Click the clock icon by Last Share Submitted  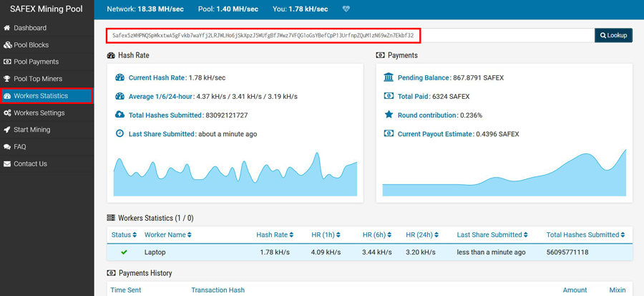tap(120, 133)
